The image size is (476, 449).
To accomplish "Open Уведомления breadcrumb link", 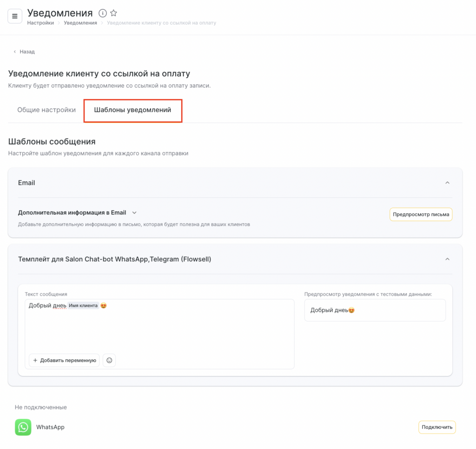I will pyautogui.click(x=80, y=23).
